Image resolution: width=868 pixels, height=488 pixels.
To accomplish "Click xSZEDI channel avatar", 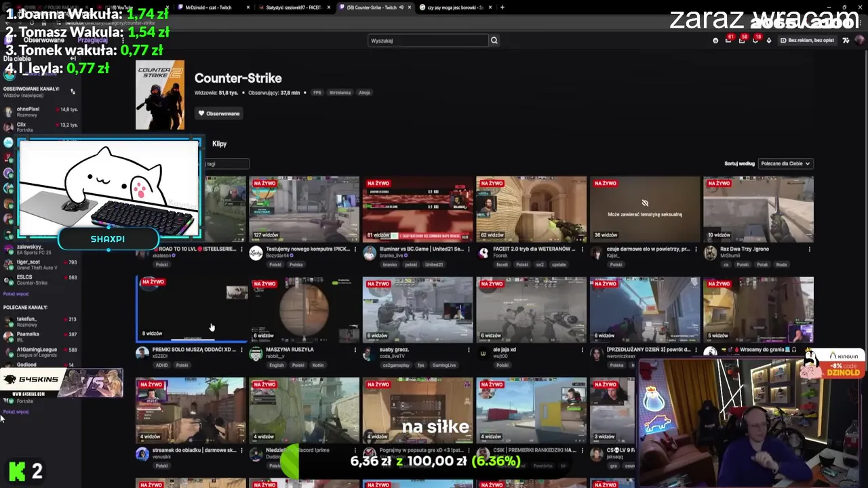I will (x=142, y=353).
